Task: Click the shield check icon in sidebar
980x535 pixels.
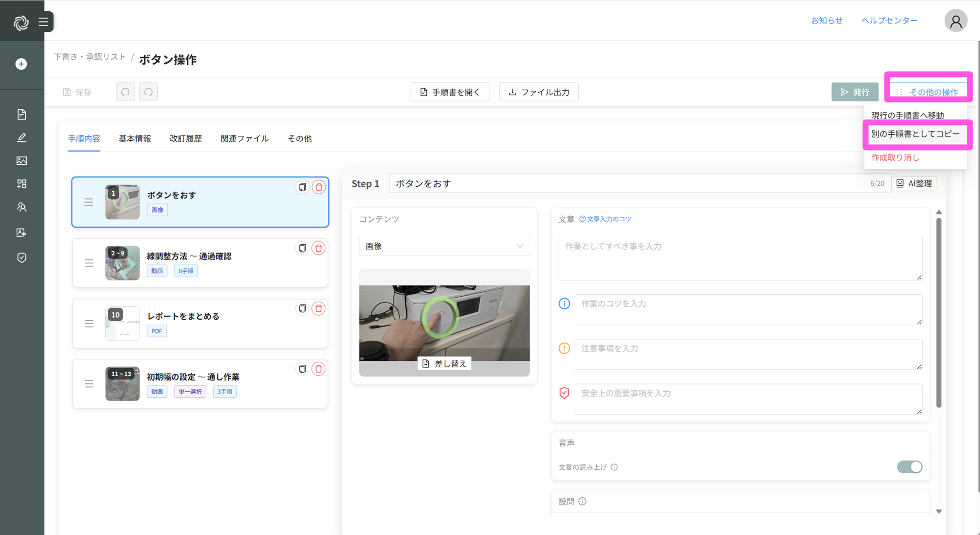Action: coord(22,258)
